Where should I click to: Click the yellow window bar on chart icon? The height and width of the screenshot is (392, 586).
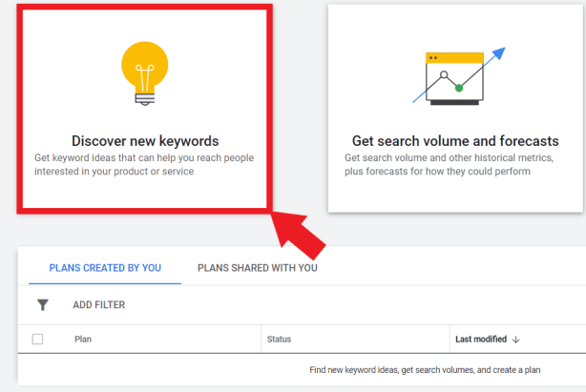pyautogui.click(x=454, y=58)
